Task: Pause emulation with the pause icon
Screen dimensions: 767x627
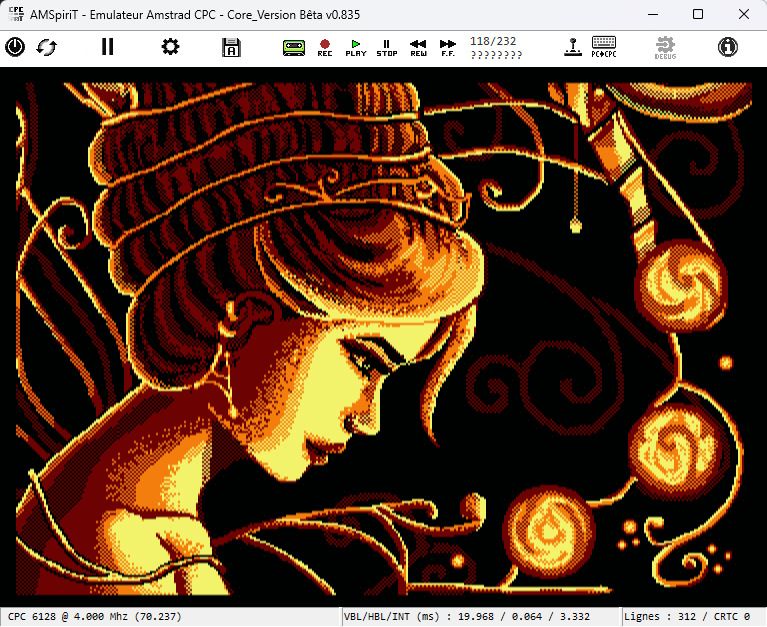Action: coord(108,47)
